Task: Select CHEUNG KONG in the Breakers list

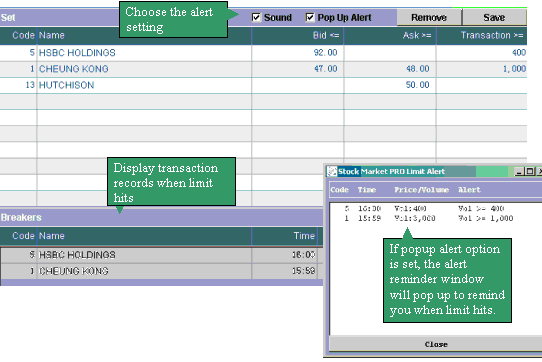Action: coord(74,271)
